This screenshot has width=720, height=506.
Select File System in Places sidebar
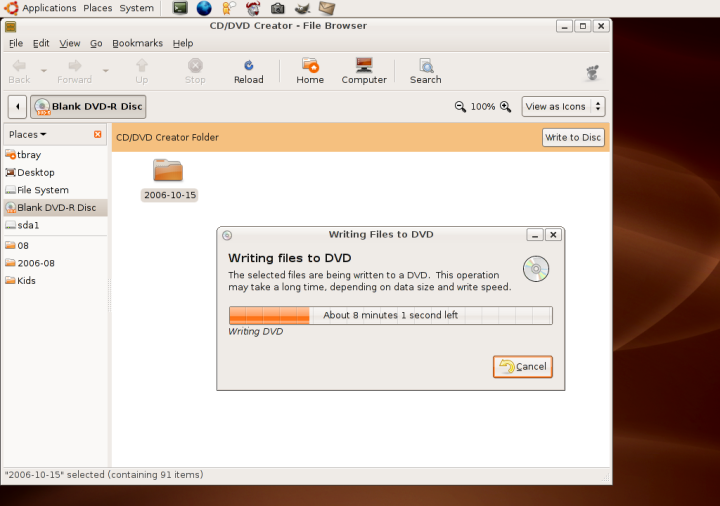(55, 190)
